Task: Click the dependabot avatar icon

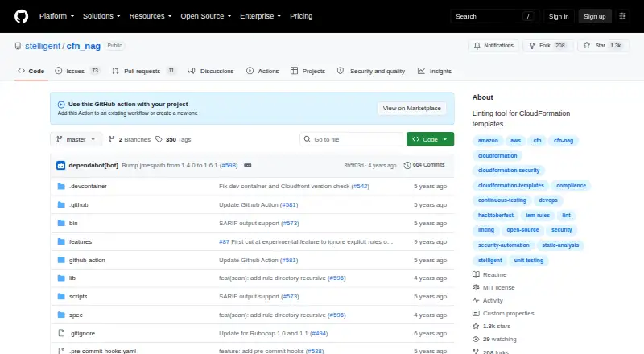Action: point(61,166)
